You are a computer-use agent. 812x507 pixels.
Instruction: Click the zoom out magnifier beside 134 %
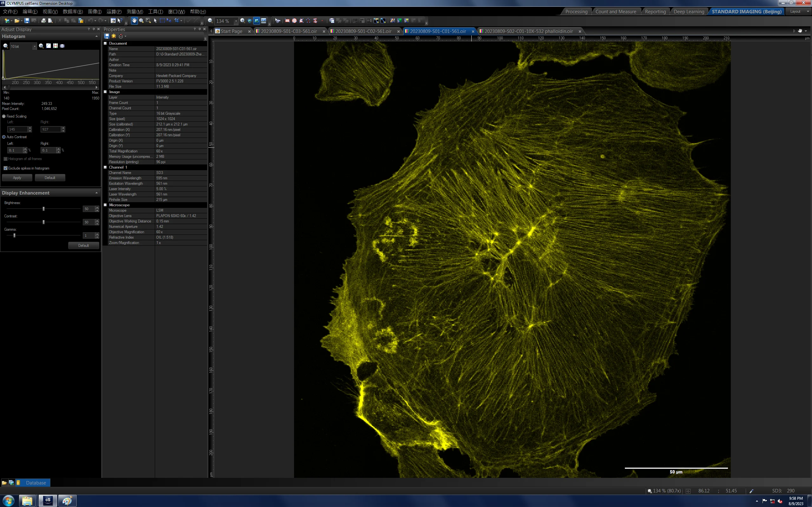tap(210, 21)
